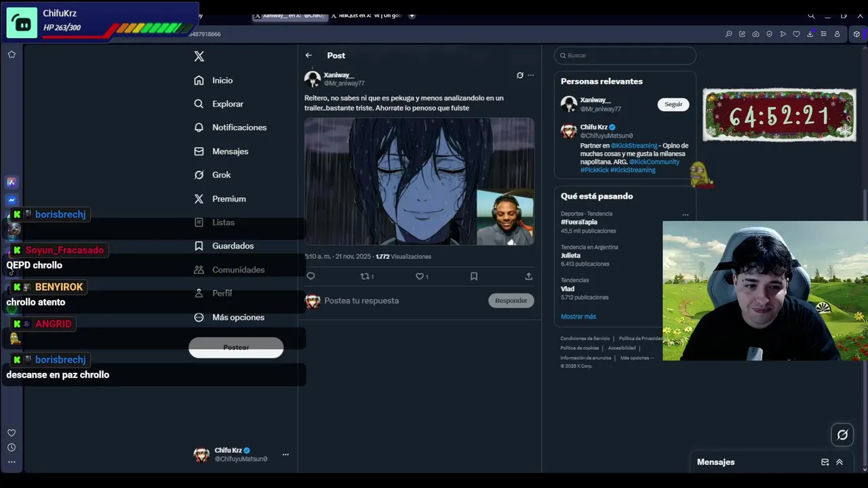Click the Responder button
The image size is (868, 488).
click(x=511, y=300)
